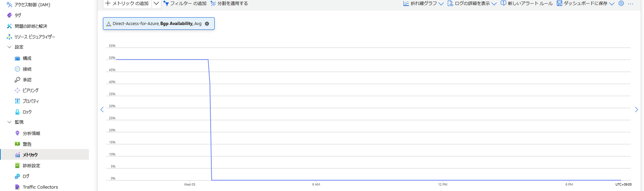This screenshot has width=644, height=191.
Task: Select the 構成 configuration icon
Action: [17, 58]
